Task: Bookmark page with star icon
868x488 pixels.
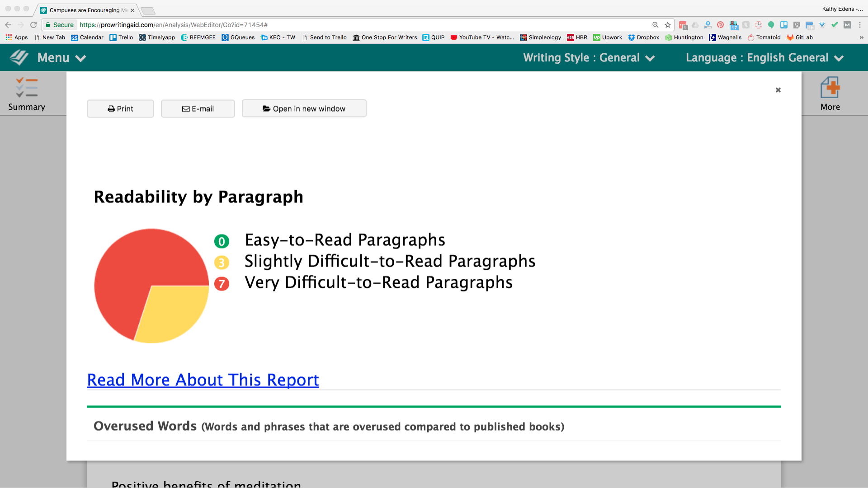Action: tap(668, 25)
